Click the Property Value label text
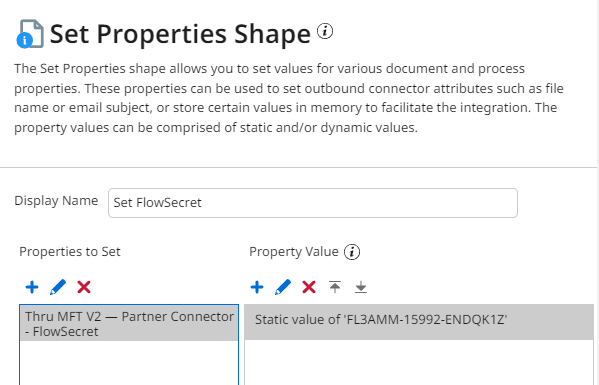Viewport: 599px width, 385px height. click(x=294, y=252)
